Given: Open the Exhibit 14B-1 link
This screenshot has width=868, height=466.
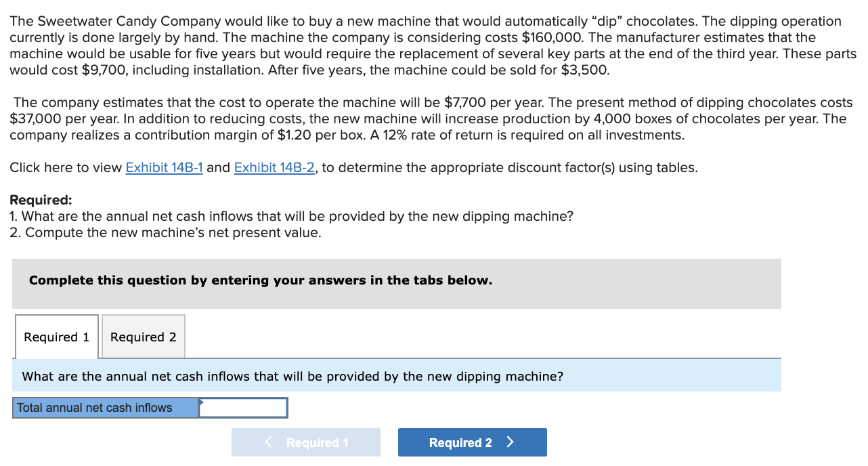Looking at the screenshot, I should (165, 167).
